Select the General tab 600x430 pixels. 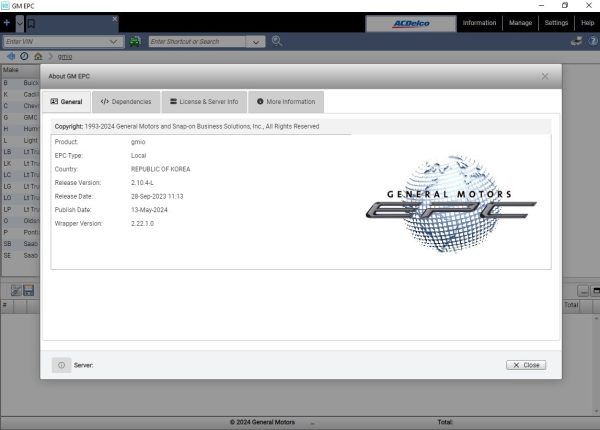[x=67, y=102]
